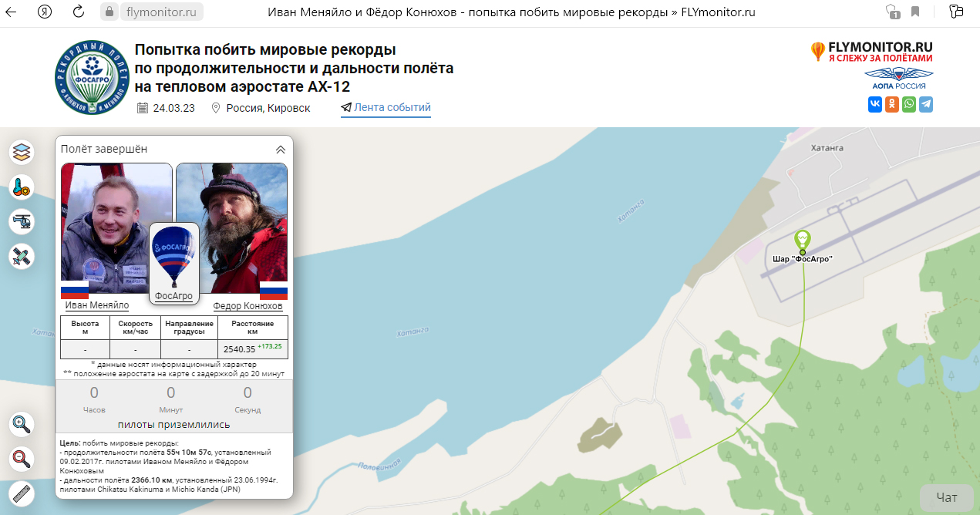This screenshot has height=515, width=980.
Task: Click the пилоты приземлились status text
Action: [173, 425]
